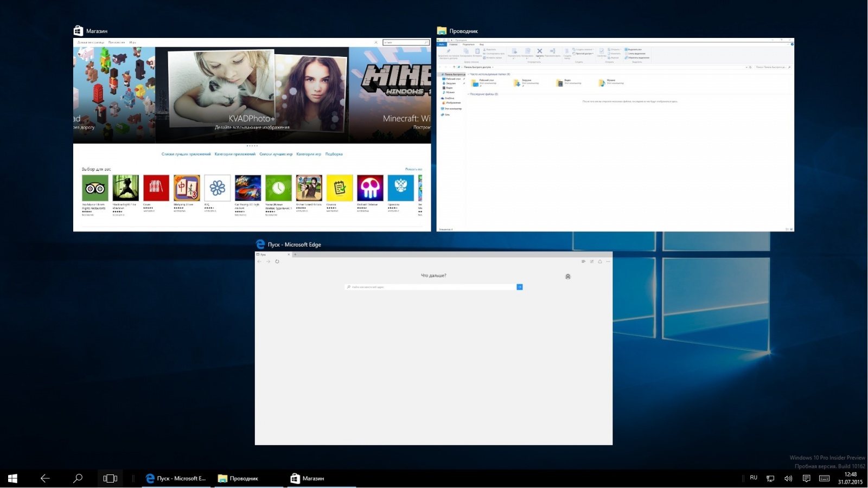Collapse the Часто используемые папки group
This screenshot has width=868, height=488.
(468, 74)
